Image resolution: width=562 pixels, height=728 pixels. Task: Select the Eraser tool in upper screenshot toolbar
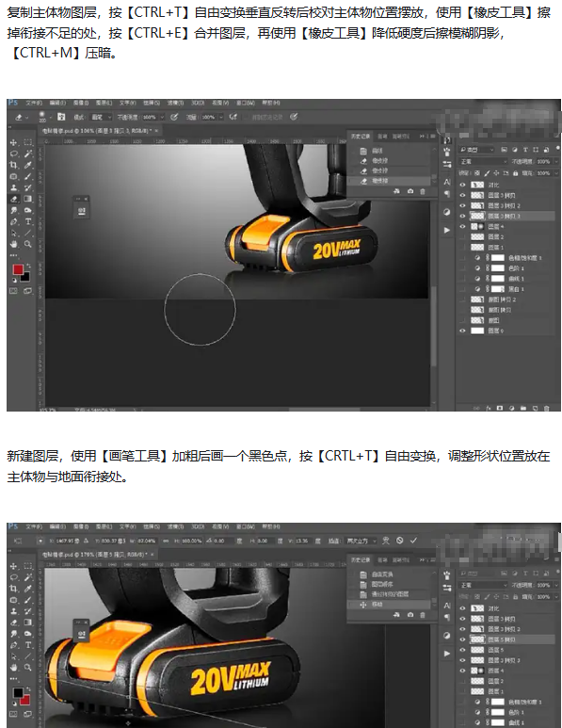14,199
